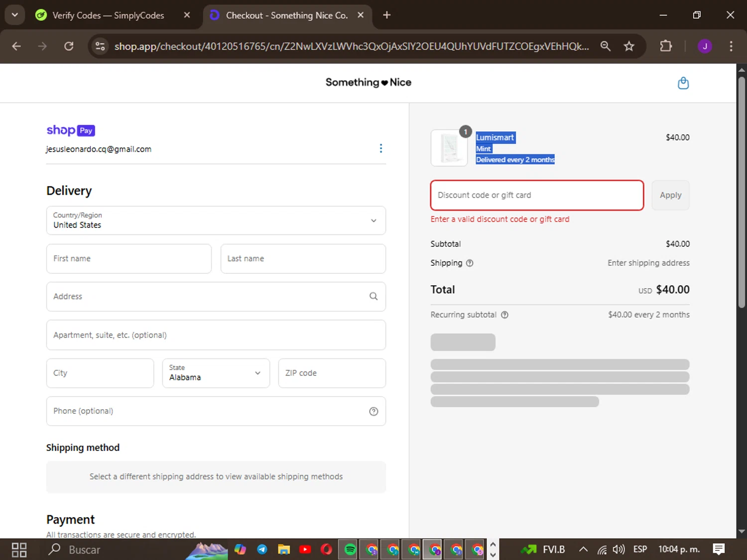Viewport: 747px width, 560px height.
Task: Focus the Address field
Action: coord(216,297)
